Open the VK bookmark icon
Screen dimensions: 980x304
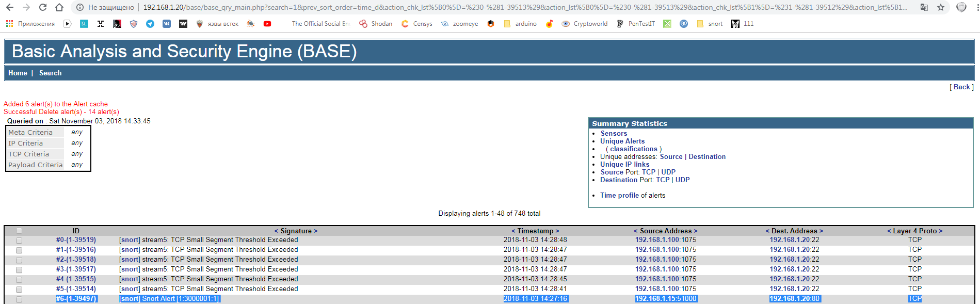tap(167, 24)
